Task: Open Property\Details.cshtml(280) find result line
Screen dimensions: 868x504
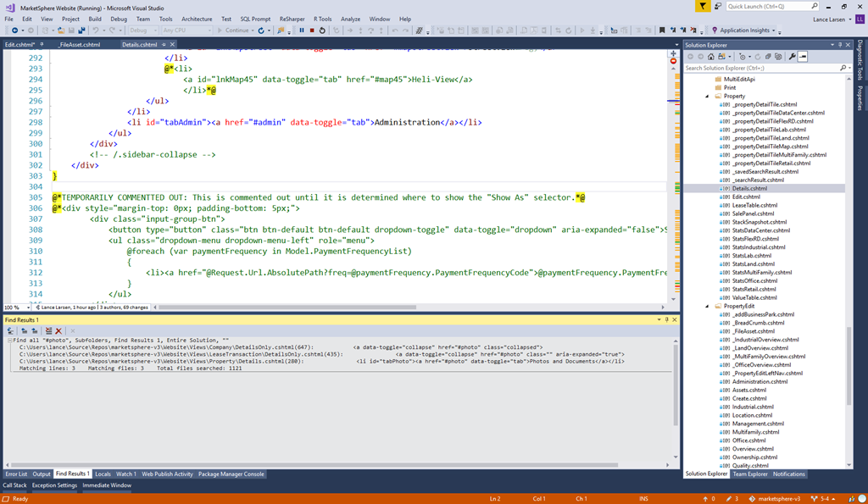Action: tap(321, 361)
